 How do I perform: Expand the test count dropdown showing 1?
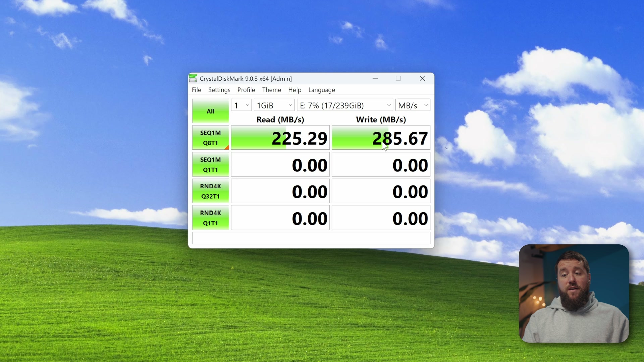(241, 105)
